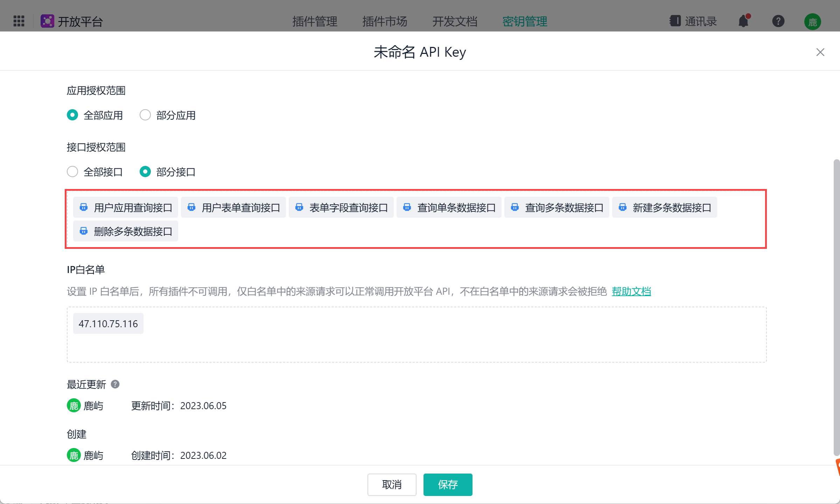Go to the 插件市场 tab

385,21
